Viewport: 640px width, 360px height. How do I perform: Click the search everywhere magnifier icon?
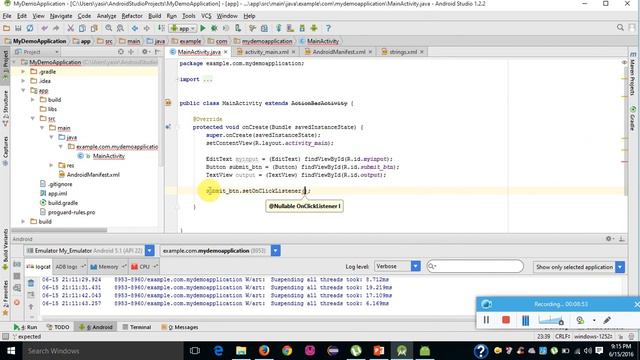pos(620,28)
